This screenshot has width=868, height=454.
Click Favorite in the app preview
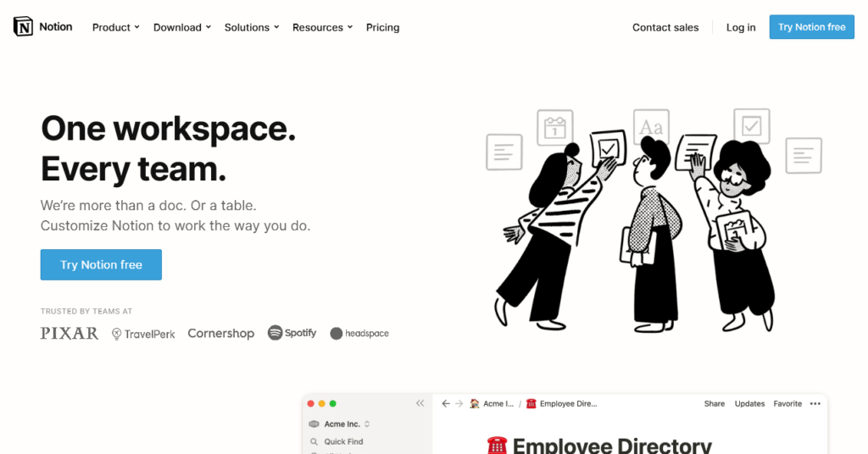tap(787, 404)
